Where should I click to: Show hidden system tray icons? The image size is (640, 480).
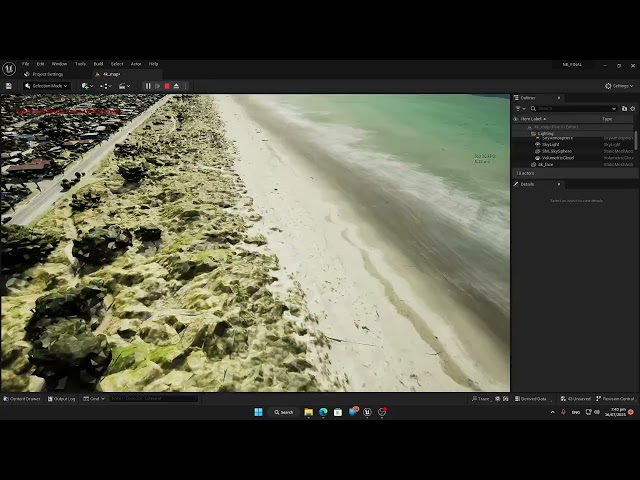(553, 412)
